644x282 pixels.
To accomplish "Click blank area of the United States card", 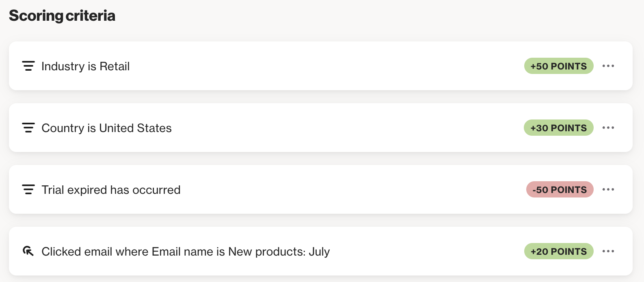I will click(x=345, y=128).
